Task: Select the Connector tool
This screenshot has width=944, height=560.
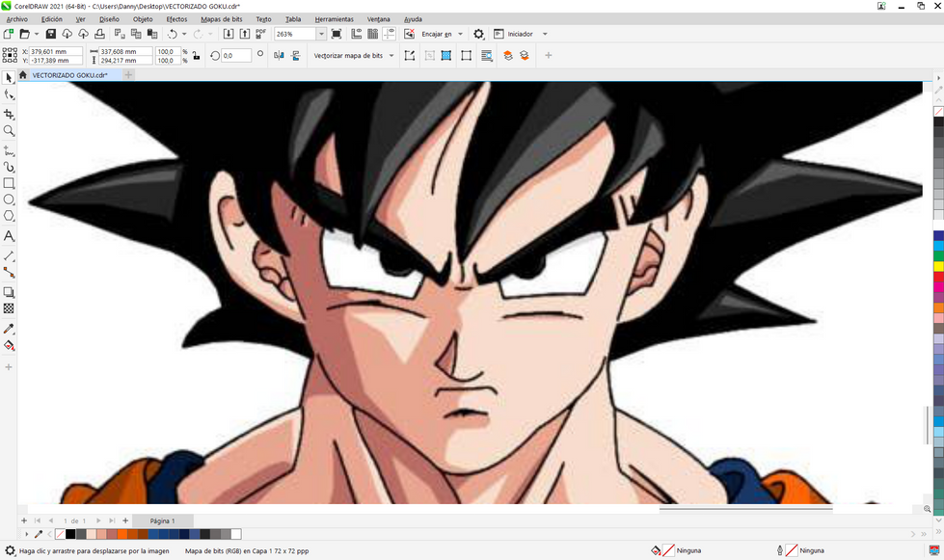Action: (9, 273)
